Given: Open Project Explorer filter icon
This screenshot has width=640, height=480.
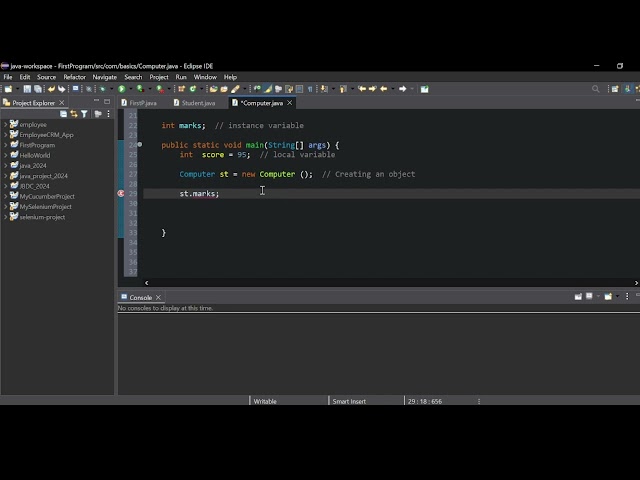Looking at the screenshot, I should (x=84, y=114).
